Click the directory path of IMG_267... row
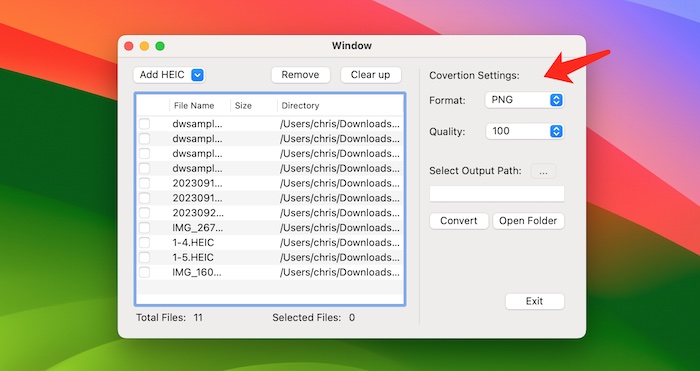The image size is (700, 371). (340, 228)
